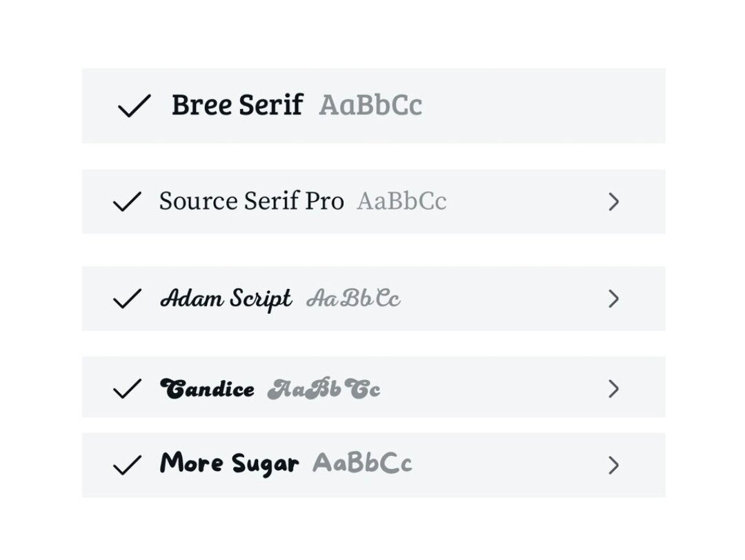This screenshot has width=745, height=560.
Task: Click Source Serif Pro's AaBbCc sample text
Action: tap(401, 201)
